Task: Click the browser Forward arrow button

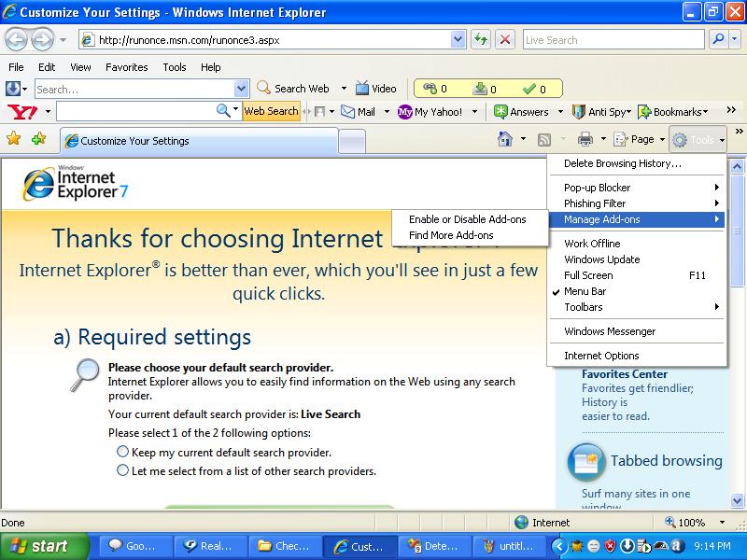Action: [x=43, y=40]
